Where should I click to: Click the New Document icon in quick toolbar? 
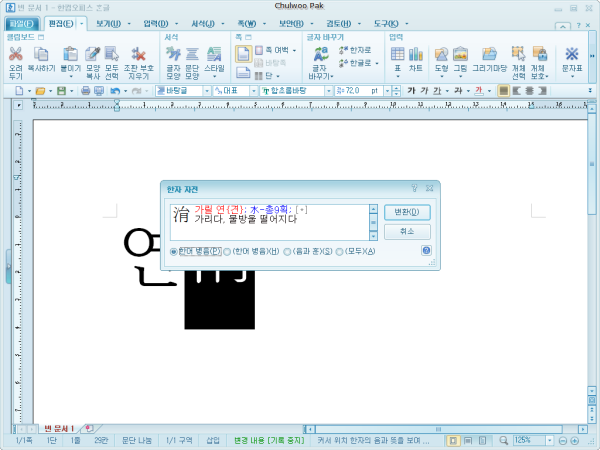coord(19,91)
